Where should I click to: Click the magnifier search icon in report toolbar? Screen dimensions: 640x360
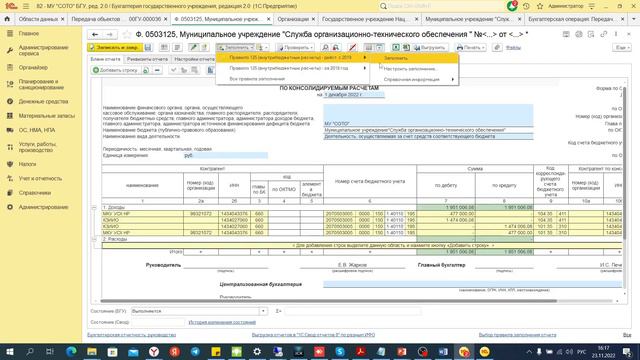coord(325,48)
